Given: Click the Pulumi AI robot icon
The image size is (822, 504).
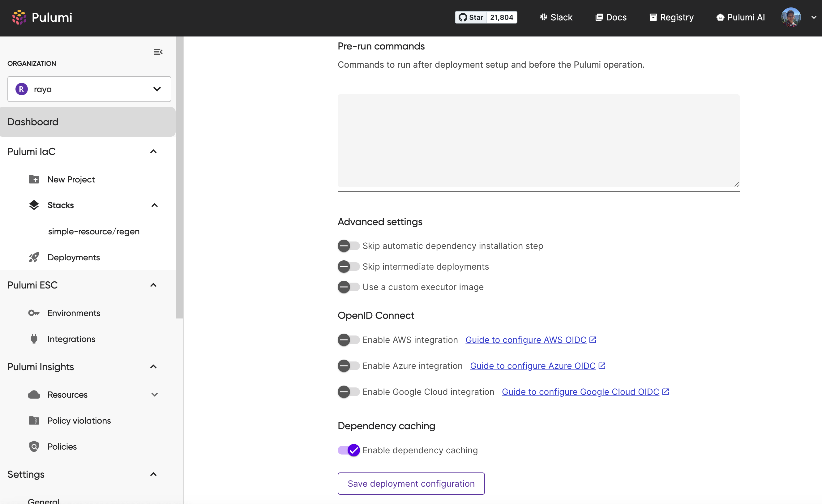Looking at the screenshot, I should coord(720,17).
